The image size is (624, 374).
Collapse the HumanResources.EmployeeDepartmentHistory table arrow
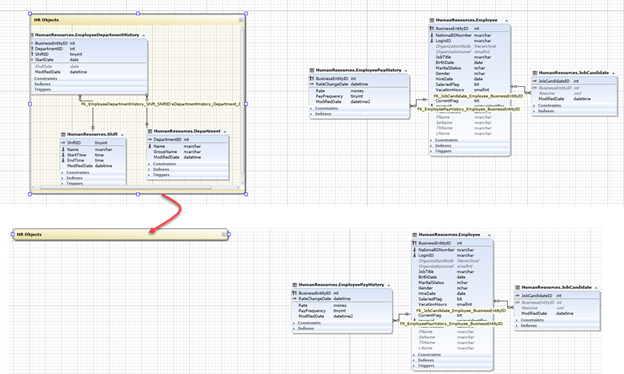click(x=144, y=35)
